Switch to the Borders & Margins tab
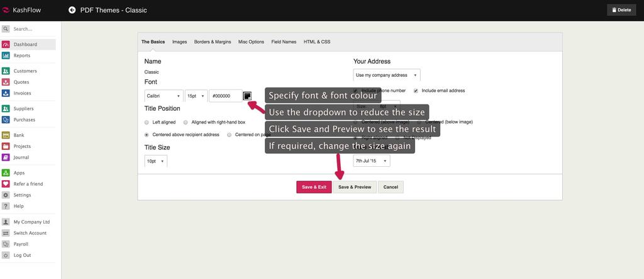Viewport: 644px width, 279px height. point(213,42)
